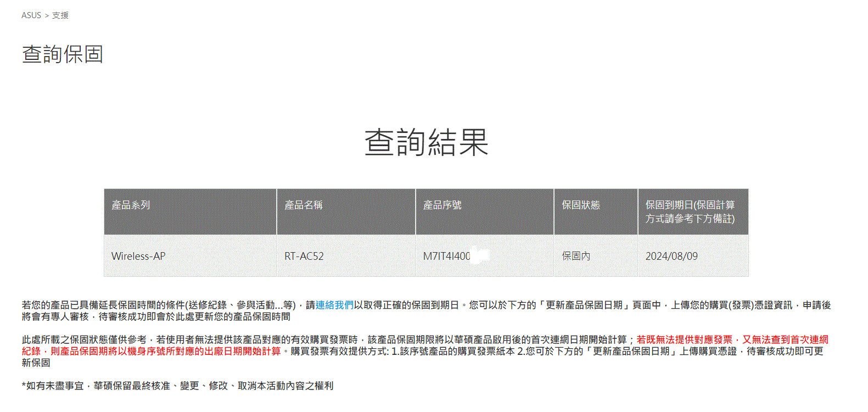Select the 產品名稱 column header
This screenshot has height=412, width=868.
point(303,205)
